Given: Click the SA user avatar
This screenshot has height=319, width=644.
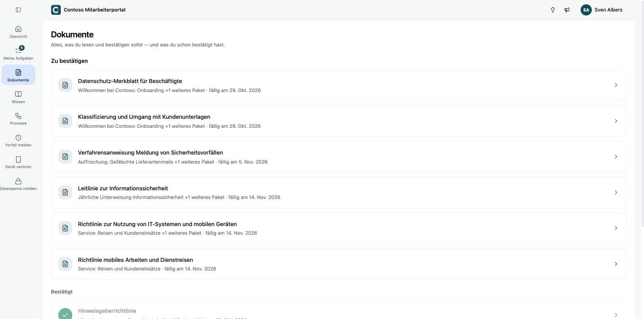Looking at the screenshot, I should (586, 10).
